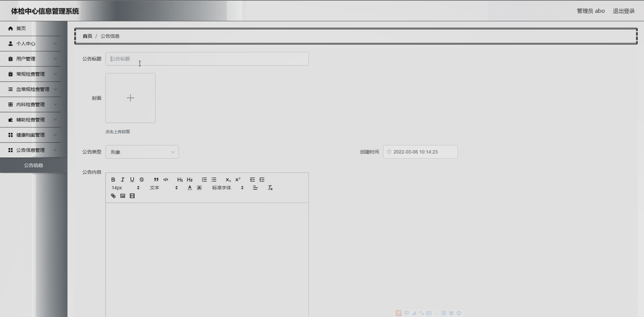Open text color picker
This screenshot has height=317, width=644.
click(190, 188)
